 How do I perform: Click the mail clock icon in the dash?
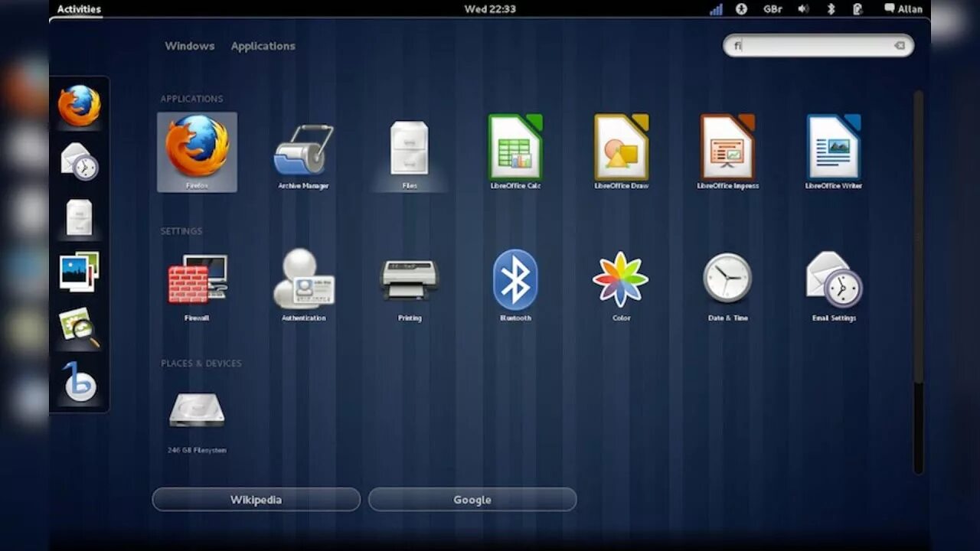click(x=80, y=161)
